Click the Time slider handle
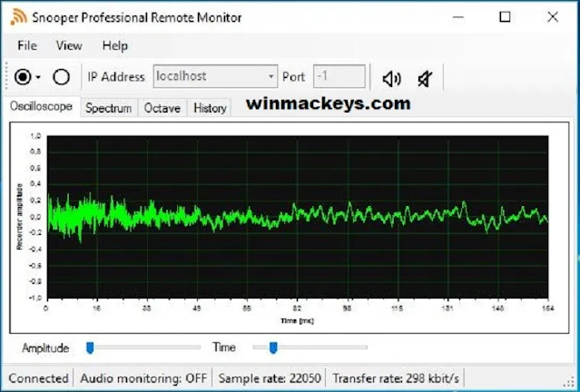 [x=273, y=348]
